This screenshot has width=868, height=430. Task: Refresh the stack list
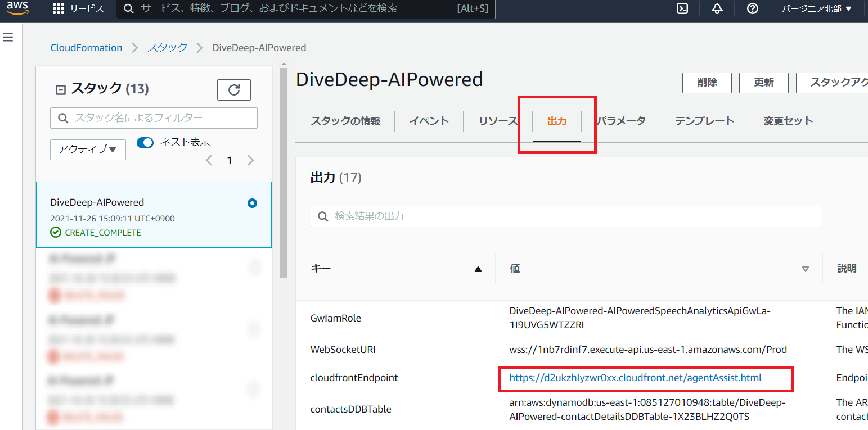coord(234,90)
